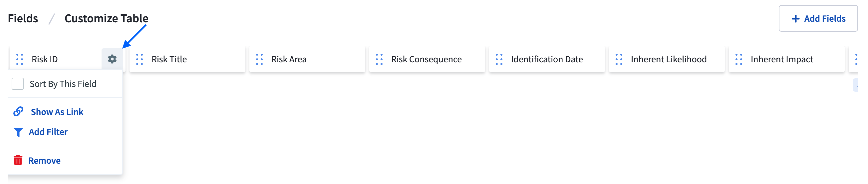Viewport: 868px width, 184px height.
Task: Choose Add Filter from the menu
Action: click(48, 132)
